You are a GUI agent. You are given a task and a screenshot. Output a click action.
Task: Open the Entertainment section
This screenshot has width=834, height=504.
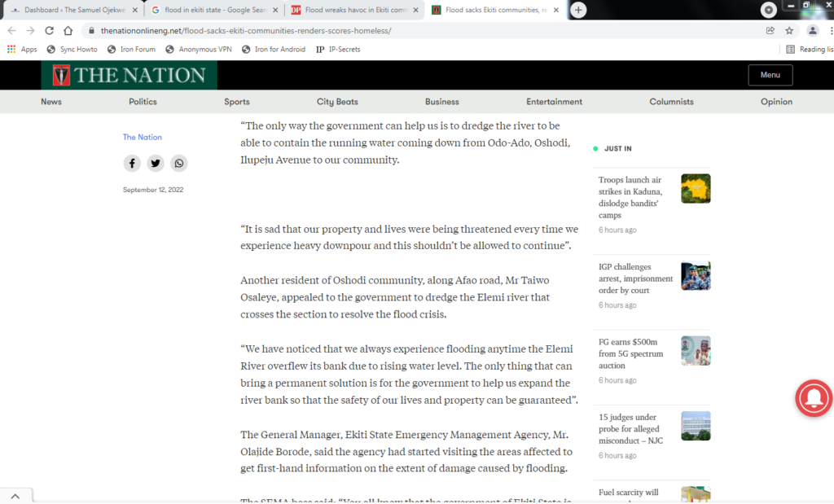(554, 102)
